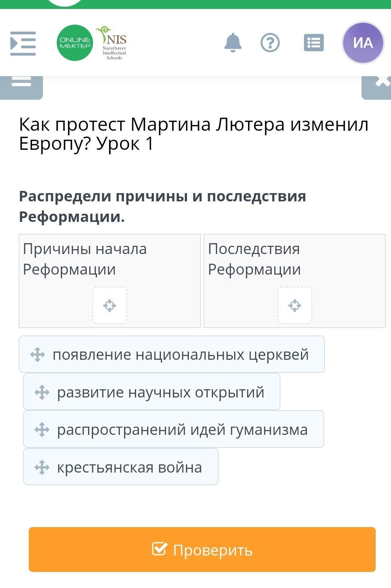Select the распространений идей гуманизма item
The image size is (391, 588).
coord(182,430)
